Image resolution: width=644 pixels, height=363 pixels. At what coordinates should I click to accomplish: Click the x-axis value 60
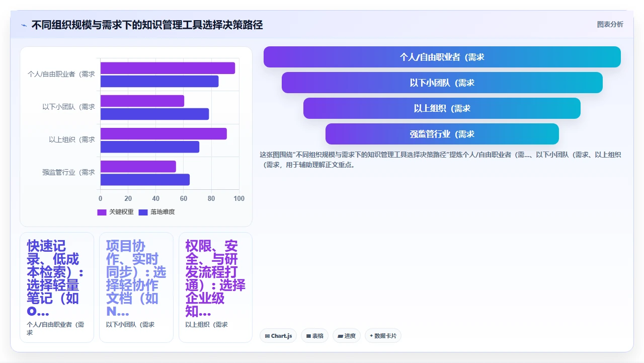click(184, 198)
